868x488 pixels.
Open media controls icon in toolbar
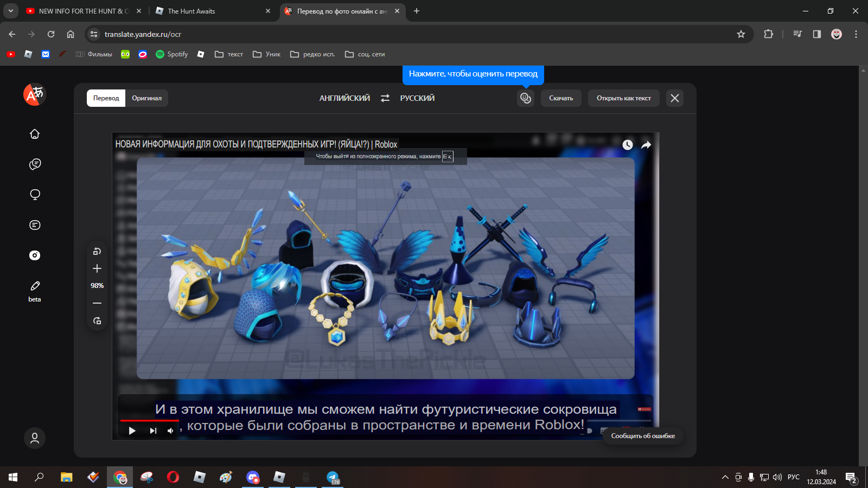797,34
